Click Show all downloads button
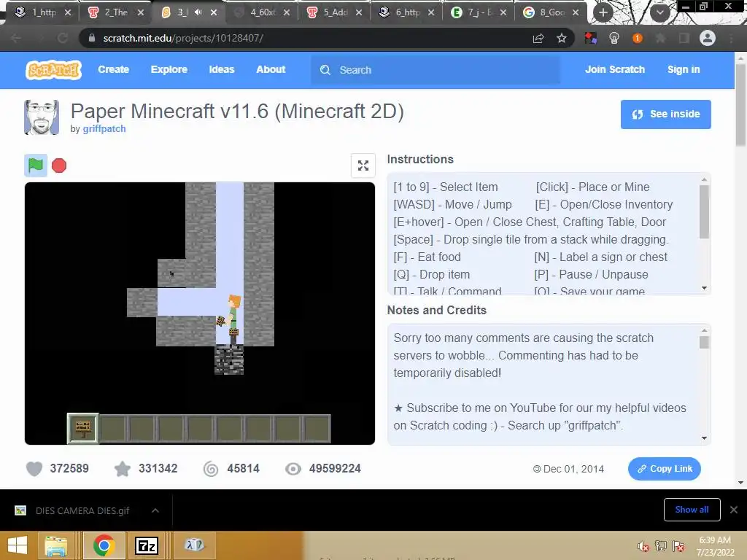Image resolution: width=747 pixels, height=560 pixels. point(692,510)
